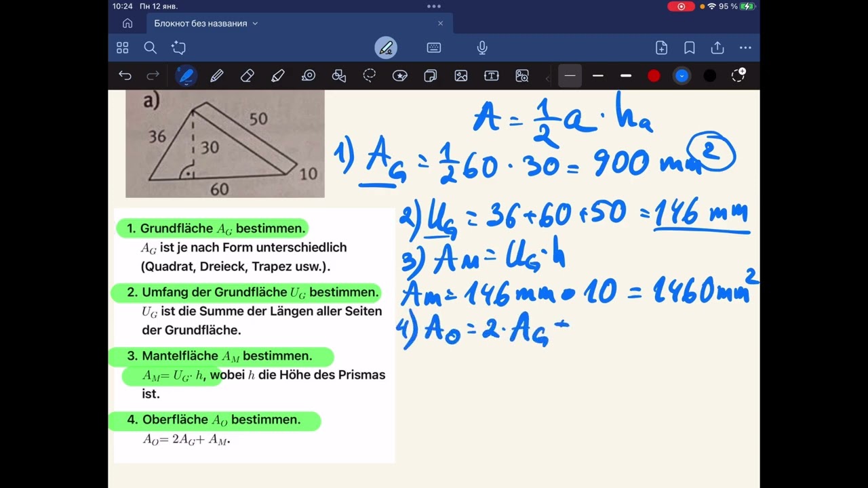The image size is (868, 488).
Task: Undo the last stroke
Action: click(x=125, y=75)
